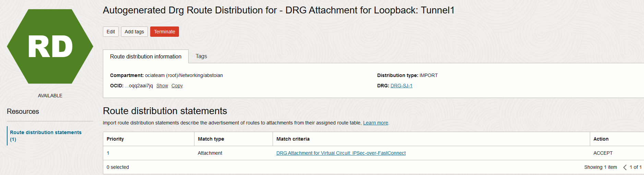Viewport: 644px width, 175px height.
Task: Click the Match type column header
Action: [x=211, y=139]
